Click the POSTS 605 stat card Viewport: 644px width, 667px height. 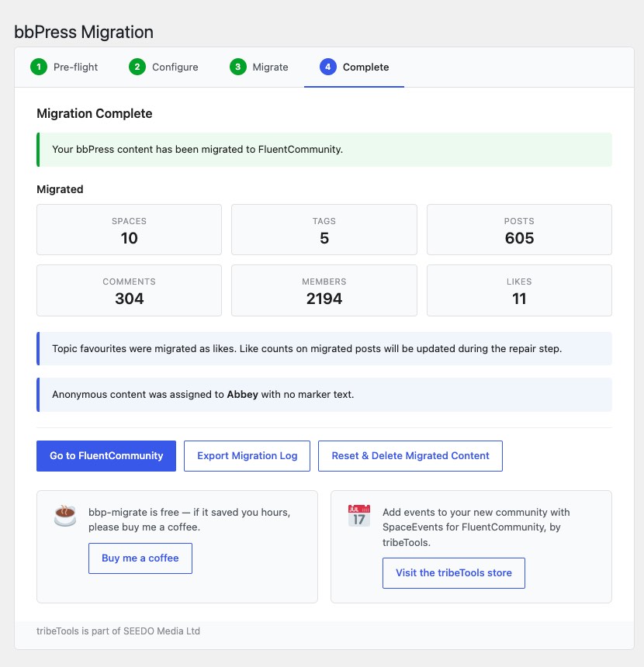pyautogui.click(x=519, y=230)
